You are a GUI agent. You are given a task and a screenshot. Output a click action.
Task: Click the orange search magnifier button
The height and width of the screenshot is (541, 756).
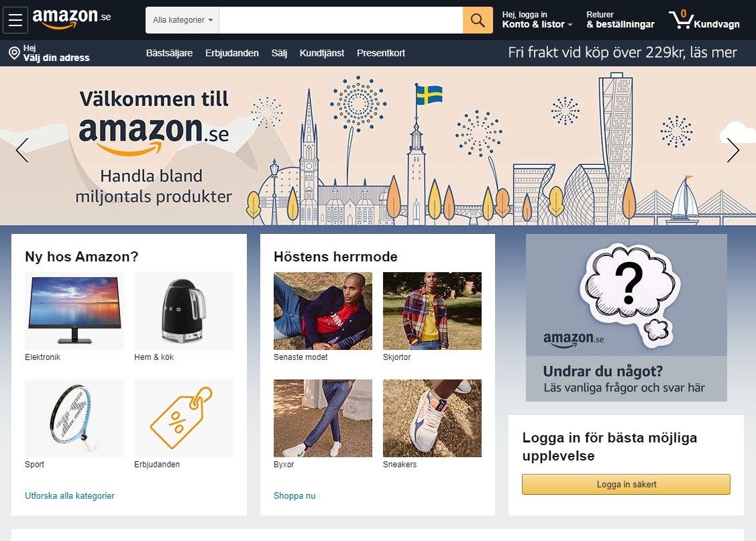coord(478,20)
